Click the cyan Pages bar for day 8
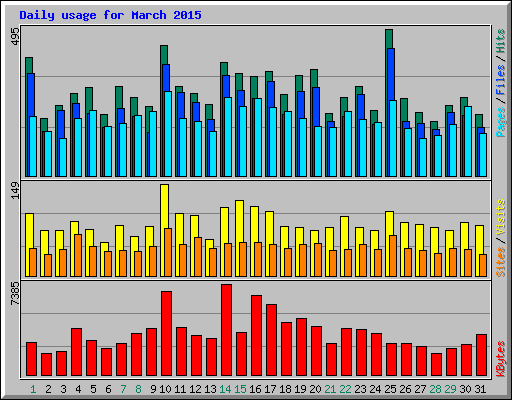512x400 pixels. (138, 146)
